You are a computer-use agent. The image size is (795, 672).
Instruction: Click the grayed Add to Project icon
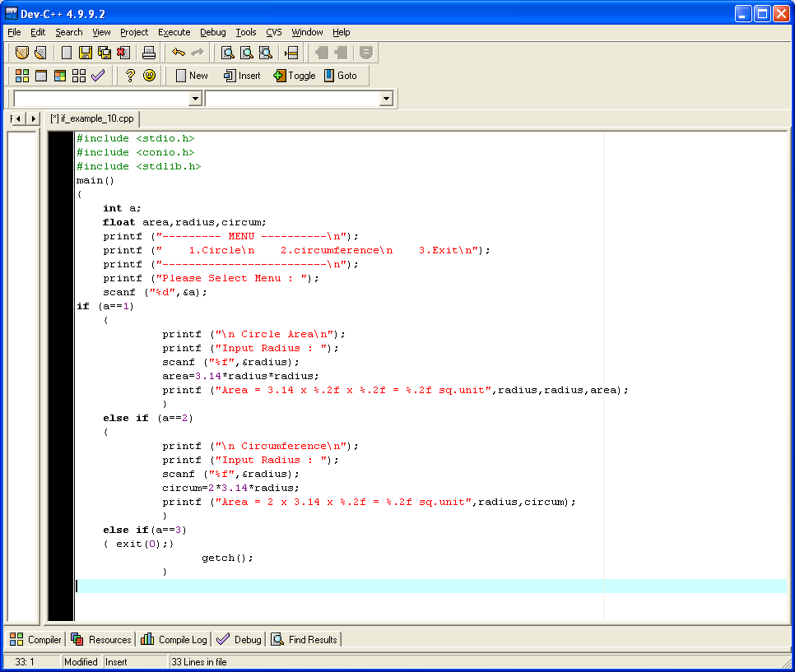coord(322,52)
